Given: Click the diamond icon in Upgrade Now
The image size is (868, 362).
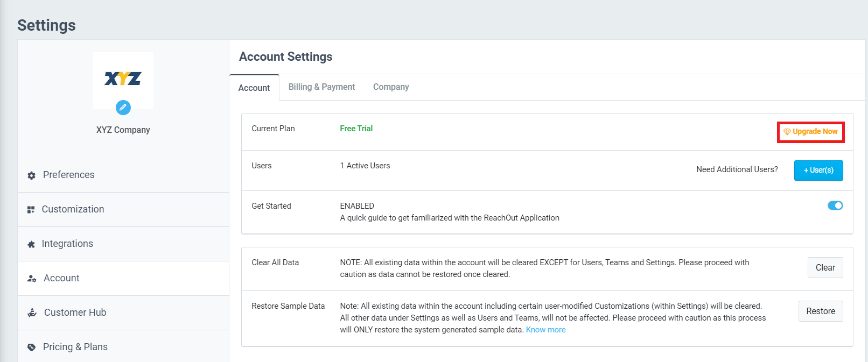Looking at the screenshot, I should (787, 132).
